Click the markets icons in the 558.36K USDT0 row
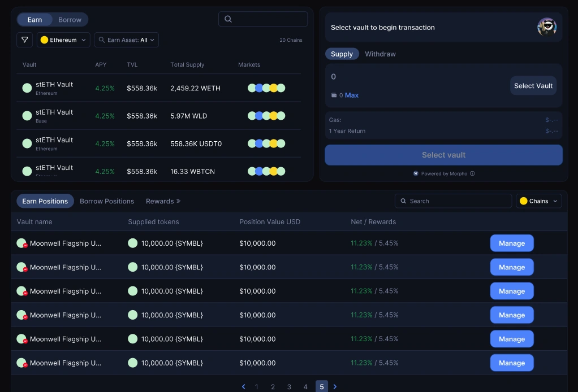The width and height of the screenshot is (578, 392). point(266,143)
